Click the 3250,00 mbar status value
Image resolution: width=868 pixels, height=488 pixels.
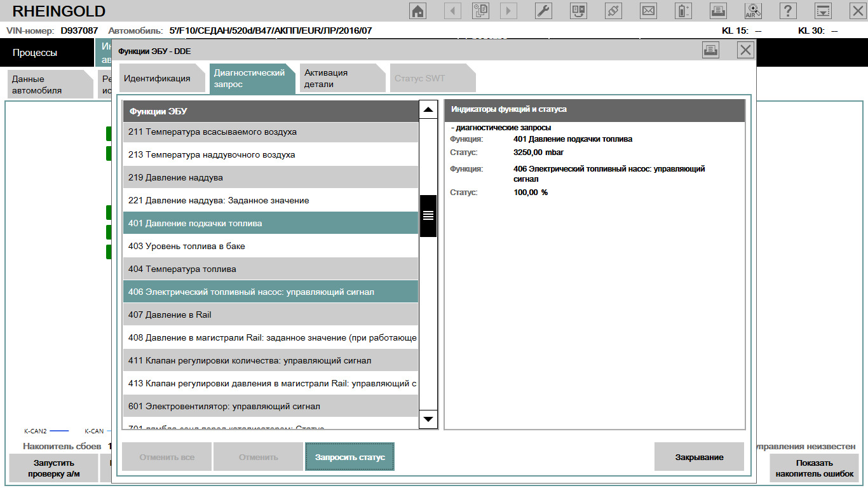click(x=539, y=153)
